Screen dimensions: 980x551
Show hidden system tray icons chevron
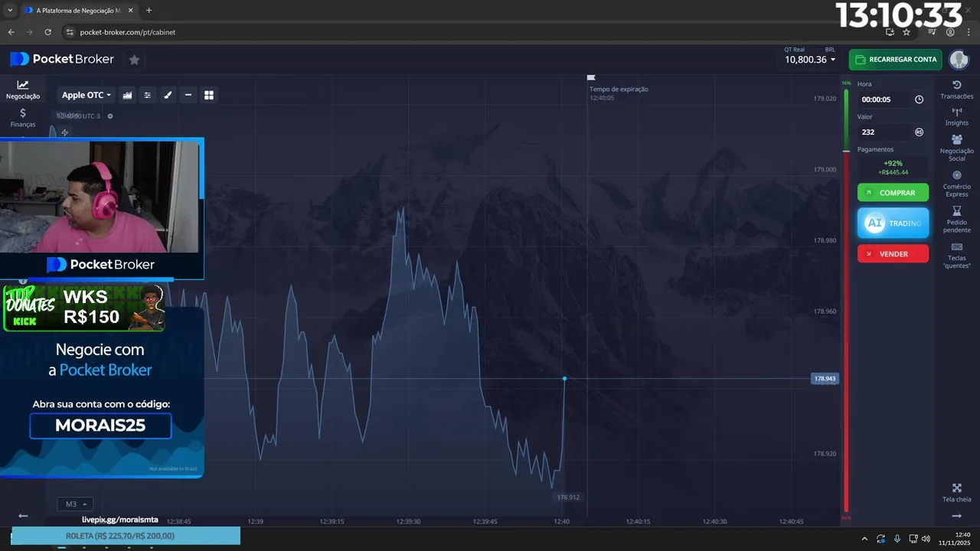(864, 539)
